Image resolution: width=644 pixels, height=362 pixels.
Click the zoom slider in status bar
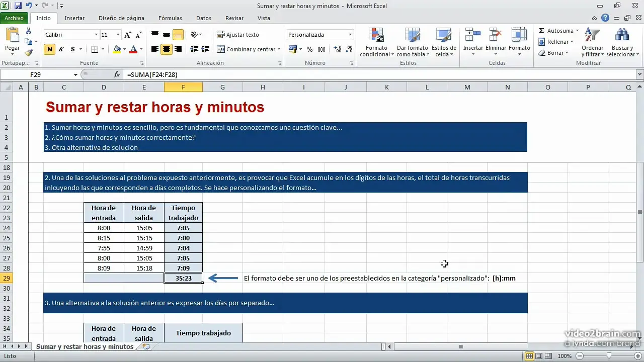pos(608,356)
